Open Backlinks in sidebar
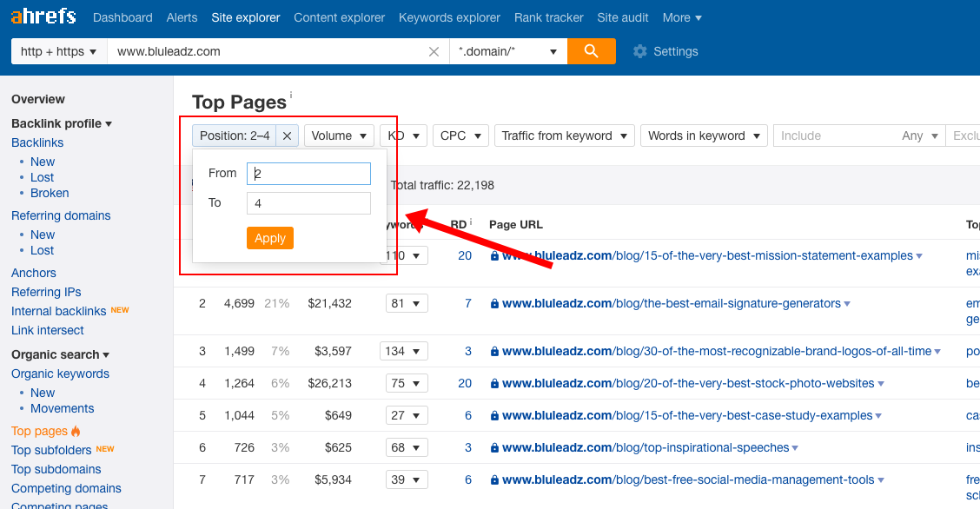Screen dimensions: 980x509 pyautogui.click(x=37, y=143)
